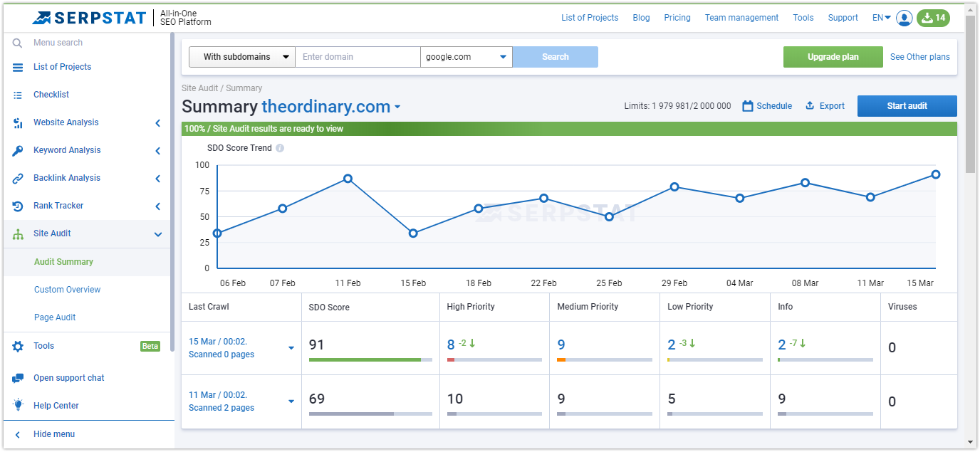Click the Enter domain input field
The width and height of the screenshot is (980, 452).
click(358, 57)
